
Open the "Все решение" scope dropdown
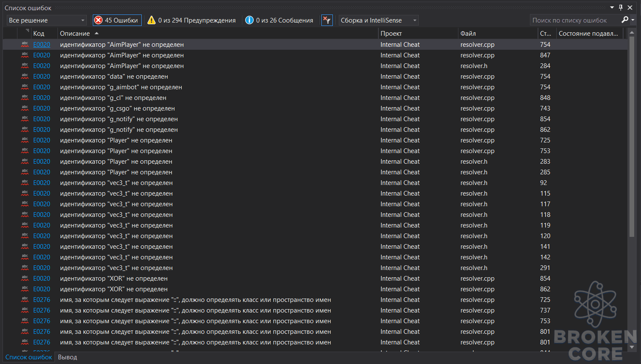[x=47, y=20]
